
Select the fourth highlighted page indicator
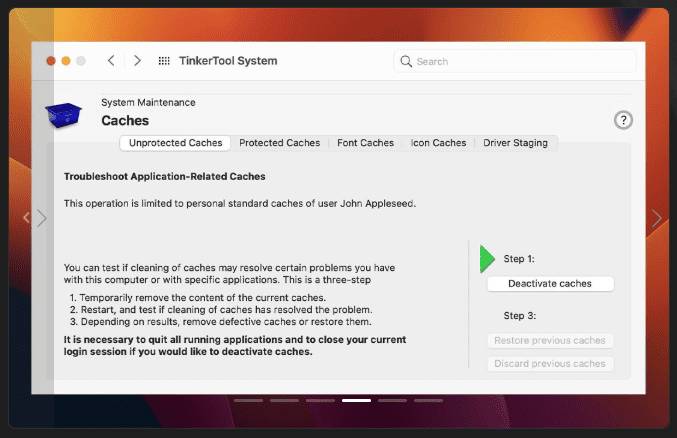click(356, 401)
